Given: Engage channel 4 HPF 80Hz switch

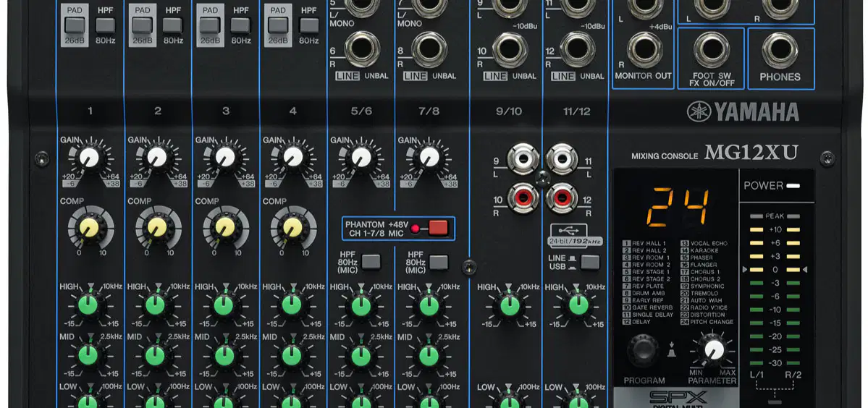Looking at the screenshot, I should [x=309, y=25].
